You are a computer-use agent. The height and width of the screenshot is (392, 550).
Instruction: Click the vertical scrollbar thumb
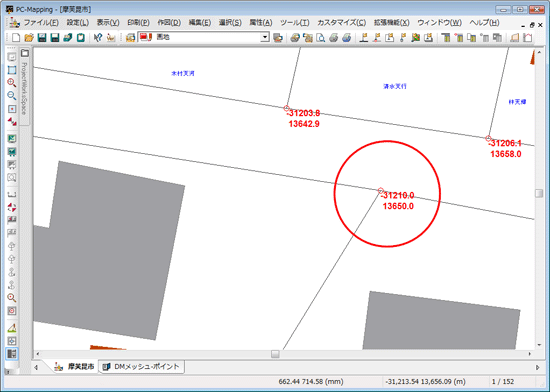point(539,193)
